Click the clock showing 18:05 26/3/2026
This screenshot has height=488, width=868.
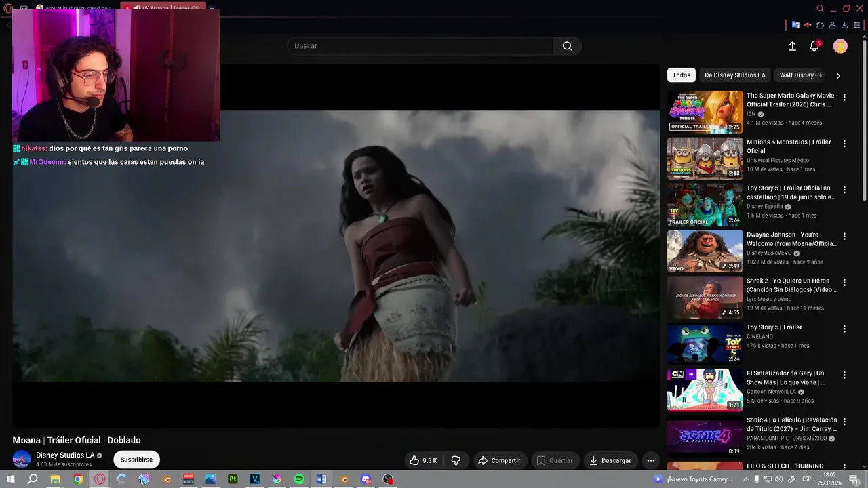pyautogui.click(x=829, y=479)
